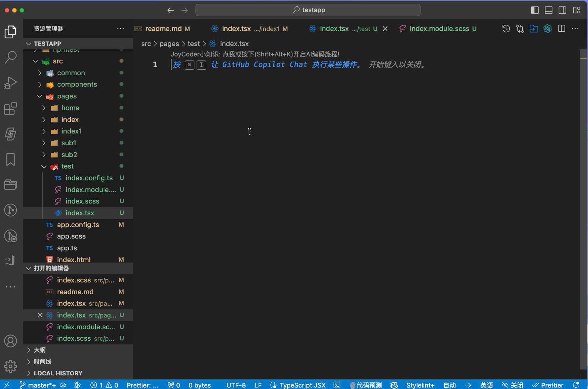Collapse the TESTAPP section
This screenshot has width=588, height=389.
[78, 44]
